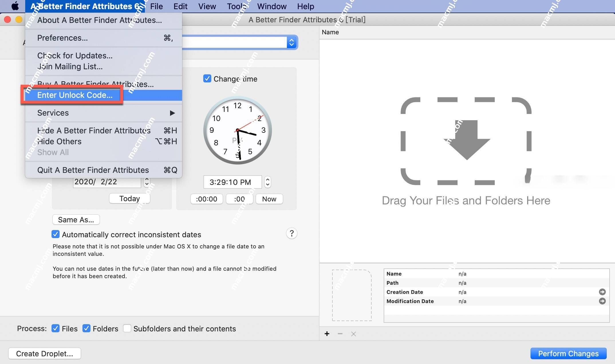The width and height of the screenshot is (615, 364).
Task: Click the Now button
Action: pos(269,199)
